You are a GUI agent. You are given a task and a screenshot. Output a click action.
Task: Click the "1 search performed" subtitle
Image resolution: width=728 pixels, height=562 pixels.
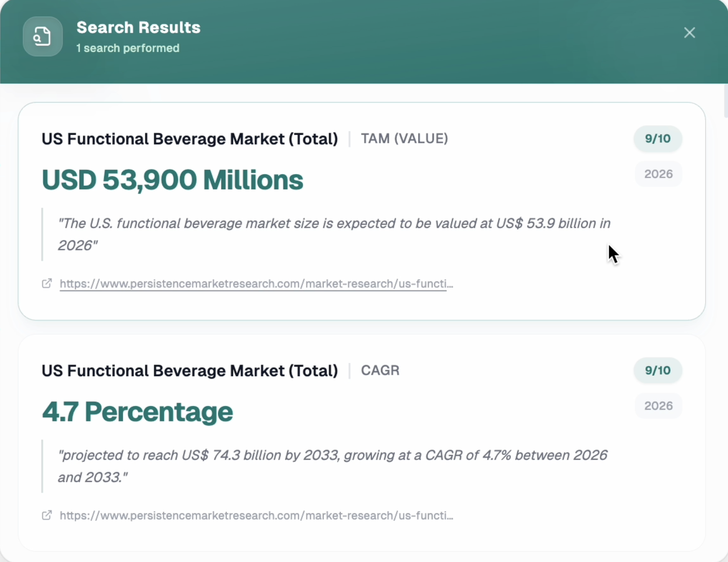[x=128, y=48]
